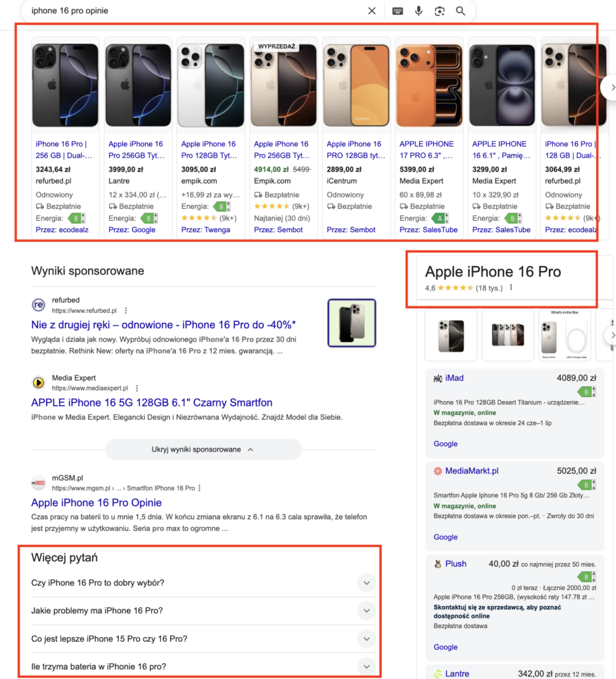The height and width of the screenshot is (679, 616).
Task: Open options dots next to mgsm.pl breadcrumb
Action: (199, 488)
